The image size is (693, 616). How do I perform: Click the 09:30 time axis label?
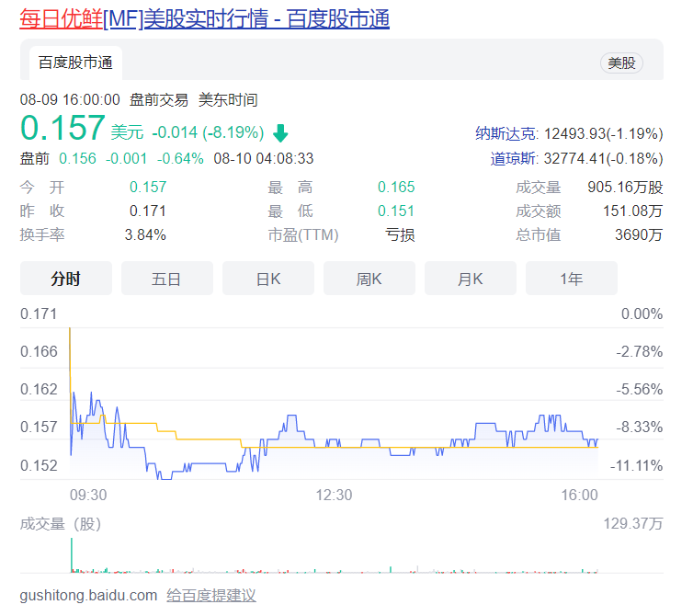(88, 495)
